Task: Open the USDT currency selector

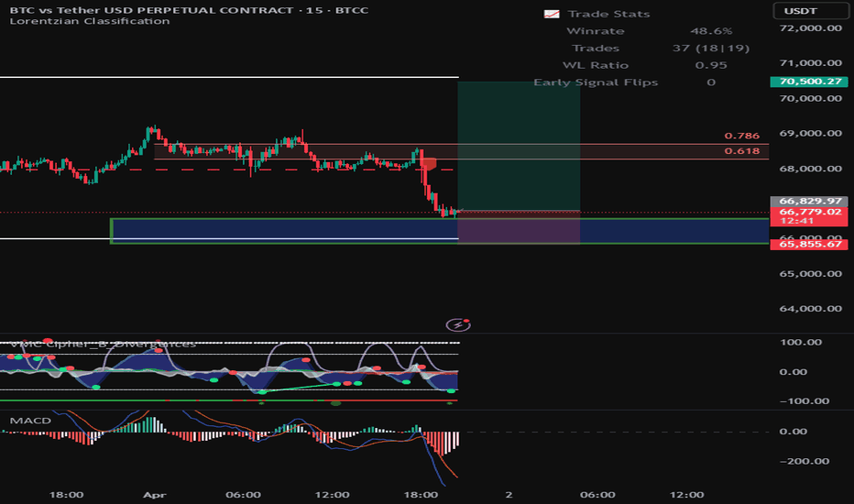Action: pyautogui.click(x=810, y=11)
